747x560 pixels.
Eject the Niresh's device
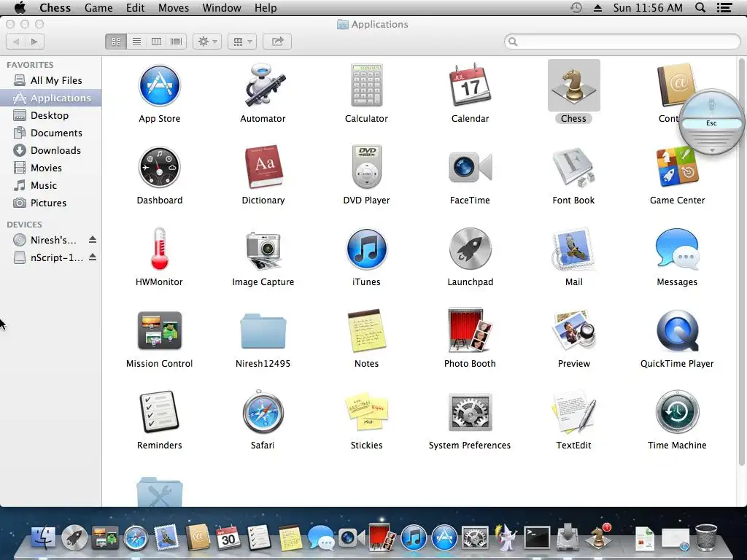(93, 239)
